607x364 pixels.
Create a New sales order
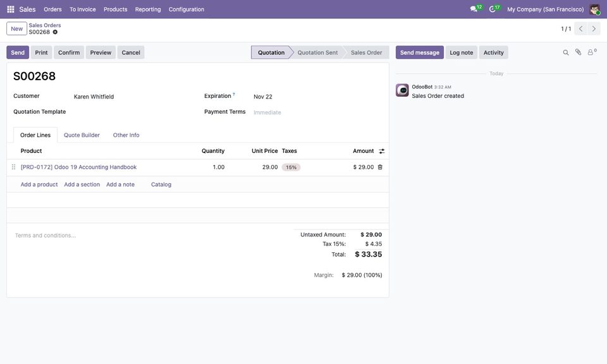coord(16,28)
